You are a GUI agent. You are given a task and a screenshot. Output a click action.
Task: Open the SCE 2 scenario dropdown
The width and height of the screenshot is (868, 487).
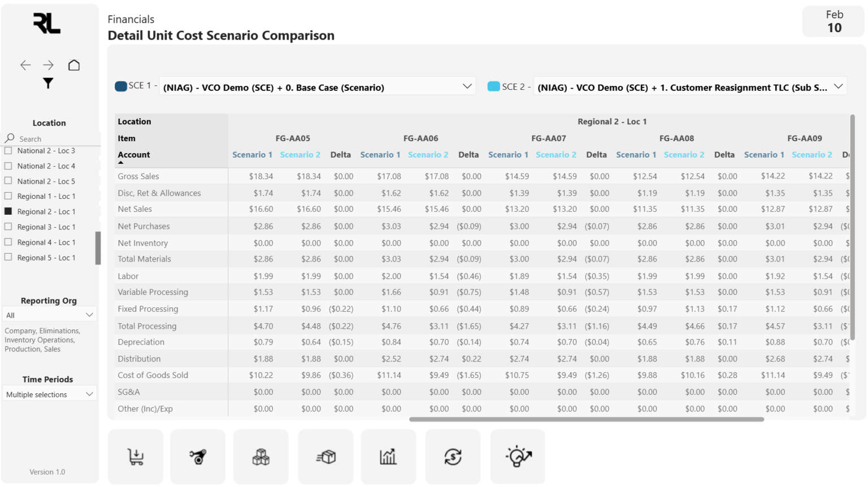coord(690,86)
